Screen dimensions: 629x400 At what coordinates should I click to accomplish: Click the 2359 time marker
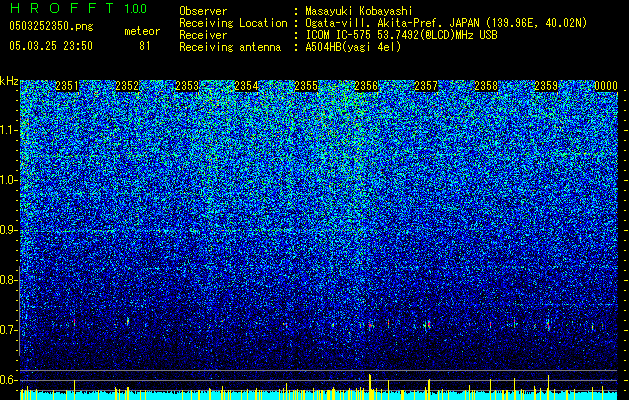pos(546,86)
